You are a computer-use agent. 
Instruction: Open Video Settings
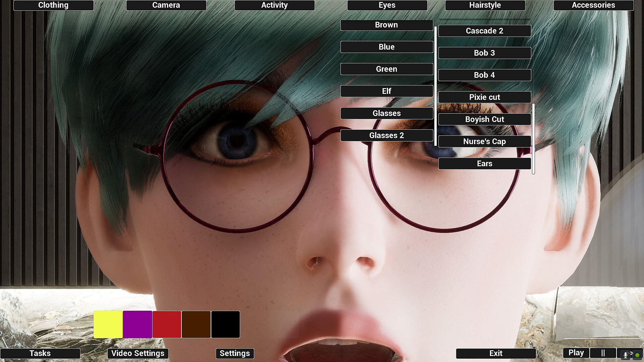pyautogui.click(x=138, y=353)
